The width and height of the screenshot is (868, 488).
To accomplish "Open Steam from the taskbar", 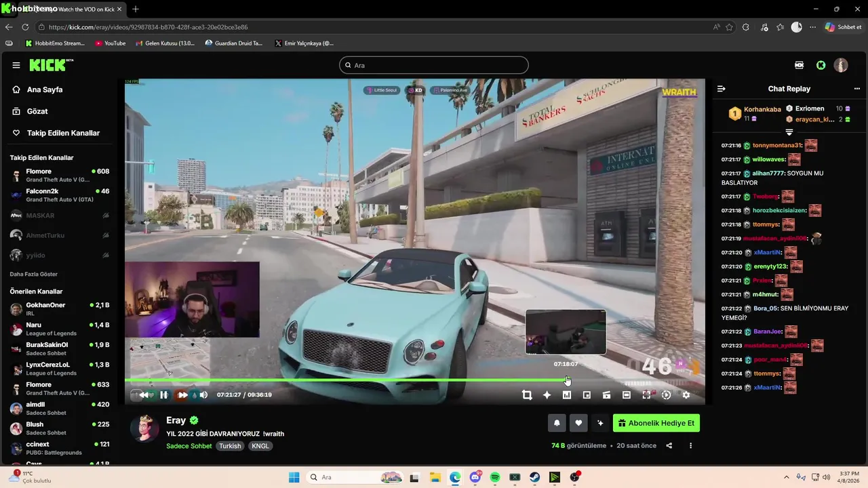I will 535,477.
